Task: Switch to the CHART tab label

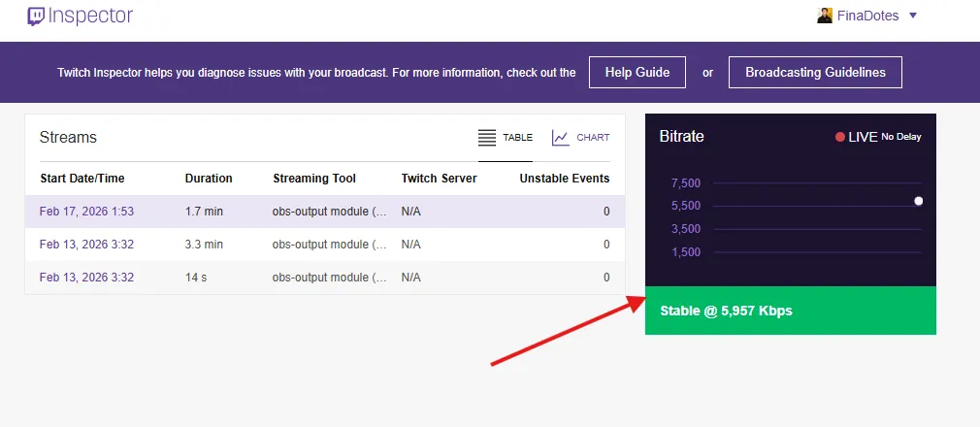Action: pos(593,138)
